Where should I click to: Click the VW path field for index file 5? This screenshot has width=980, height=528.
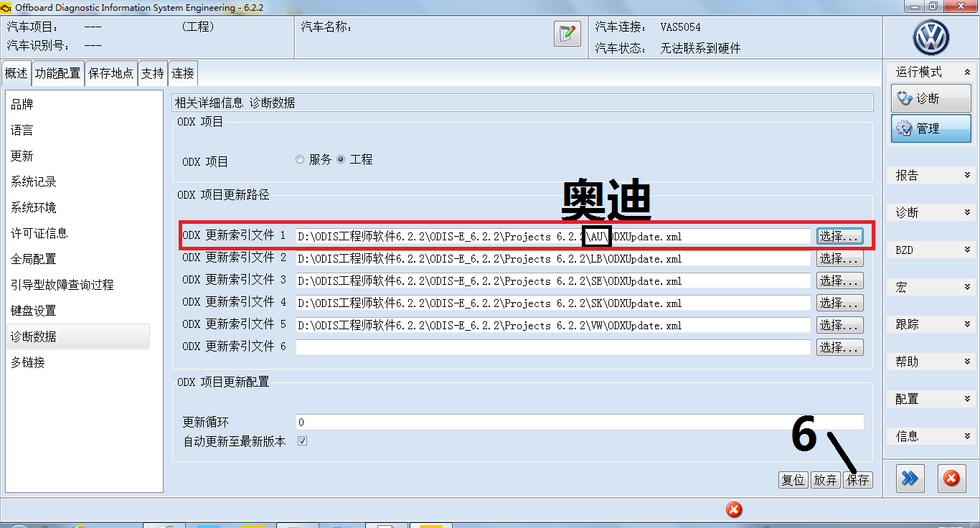click(553, 326)
